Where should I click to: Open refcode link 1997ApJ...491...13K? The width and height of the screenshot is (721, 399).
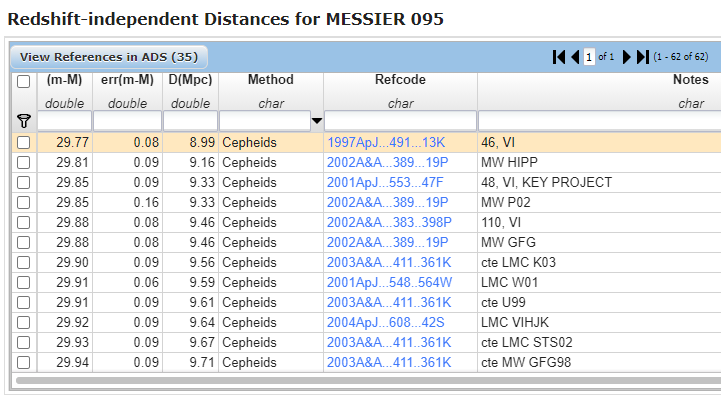point(386,142)
